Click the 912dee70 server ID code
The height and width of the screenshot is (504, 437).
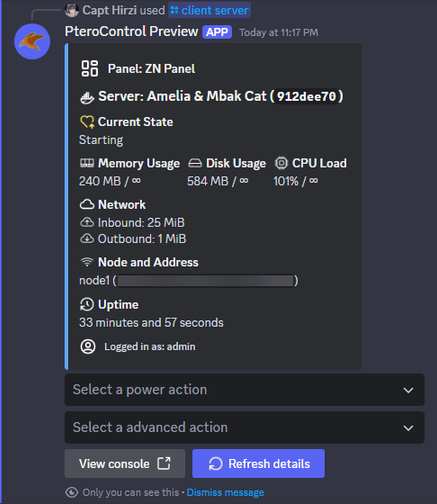pyautogui.click(x=306, y=96)
